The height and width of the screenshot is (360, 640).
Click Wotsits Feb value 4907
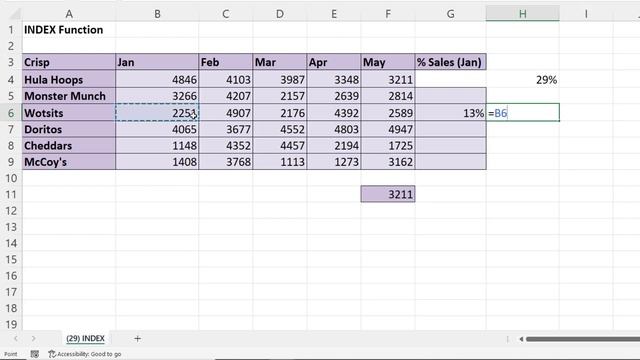pyautogui.click(x=226, y=113)
